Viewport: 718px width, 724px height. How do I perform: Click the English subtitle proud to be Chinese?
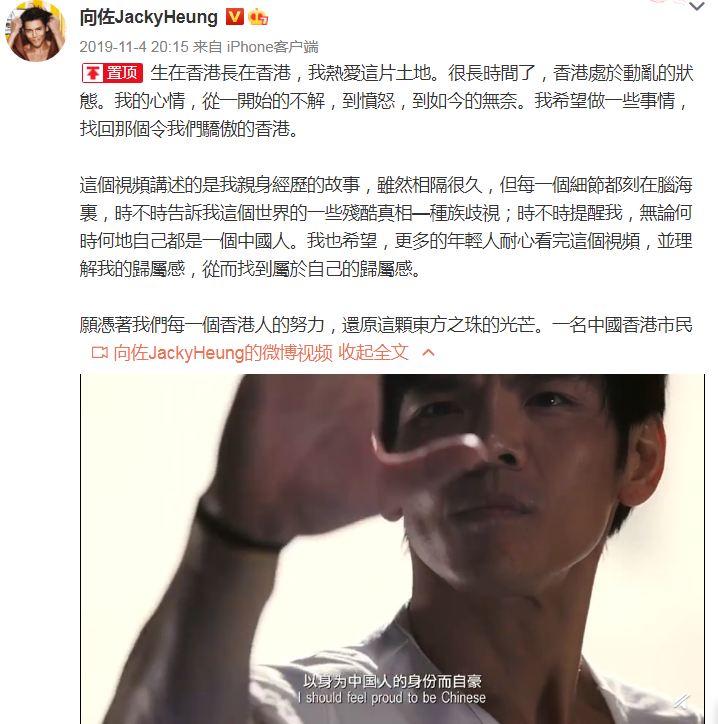point(392,697)
